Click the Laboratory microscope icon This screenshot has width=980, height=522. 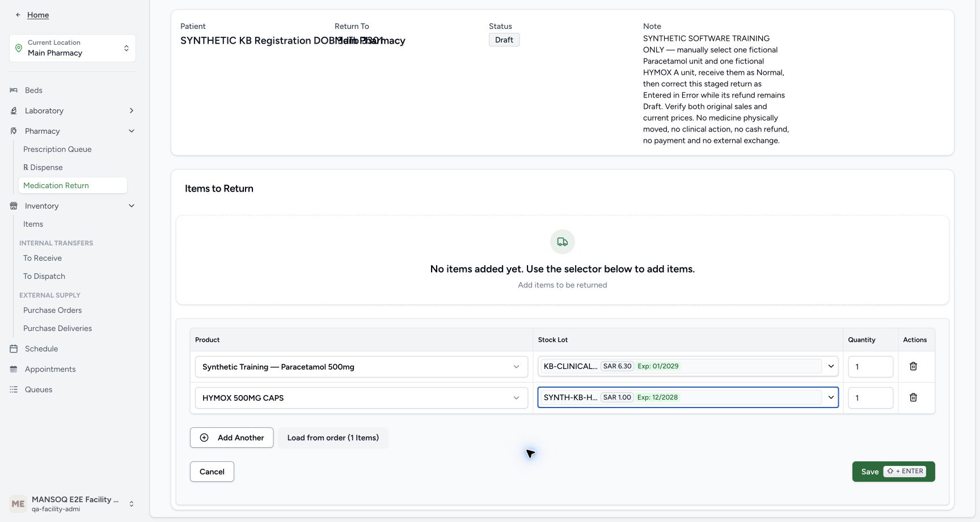14,111
